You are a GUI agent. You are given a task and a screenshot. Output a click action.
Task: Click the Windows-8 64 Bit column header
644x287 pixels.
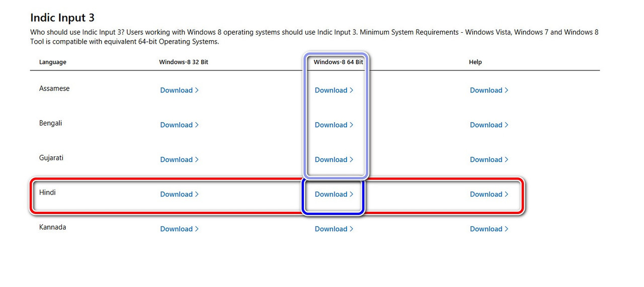click(x=338, y=62)
